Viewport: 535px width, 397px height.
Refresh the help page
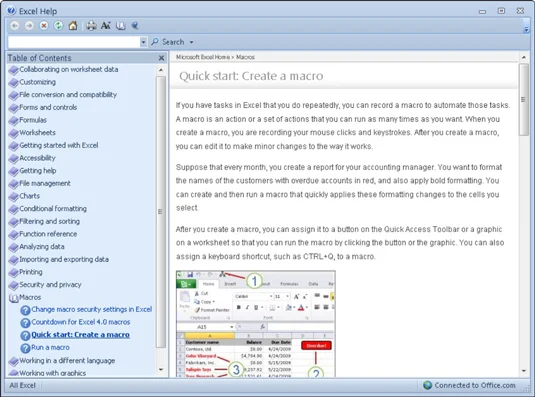tap(58, 26)
